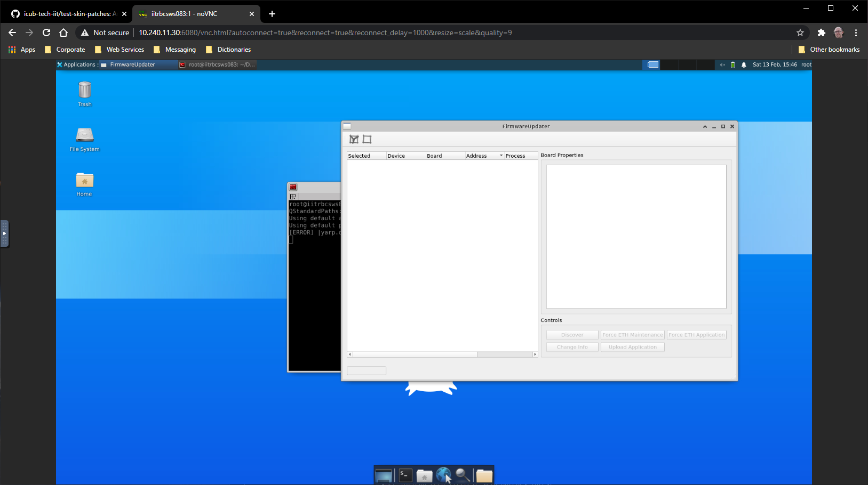Screen dimensions: 868x485
Task: Launch the web browser globe in the dock
Action: (x=443, y=475)
